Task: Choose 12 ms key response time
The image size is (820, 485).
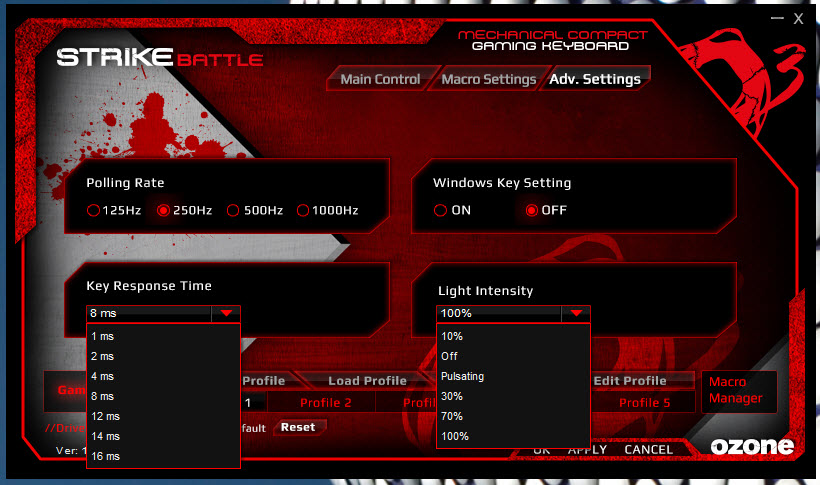Action: 163,416
